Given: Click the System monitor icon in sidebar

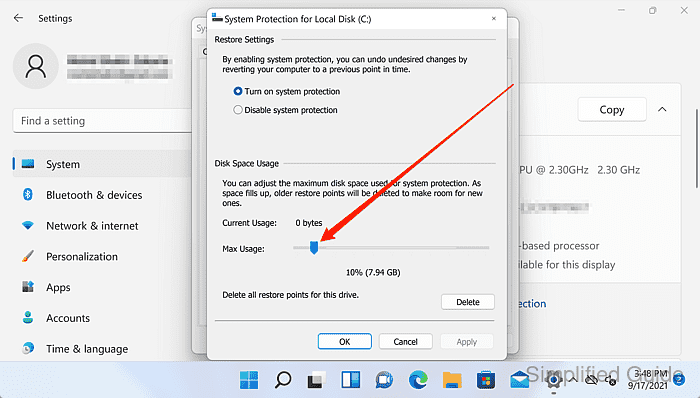Looking at the screenshot, I should click(28, 164).
